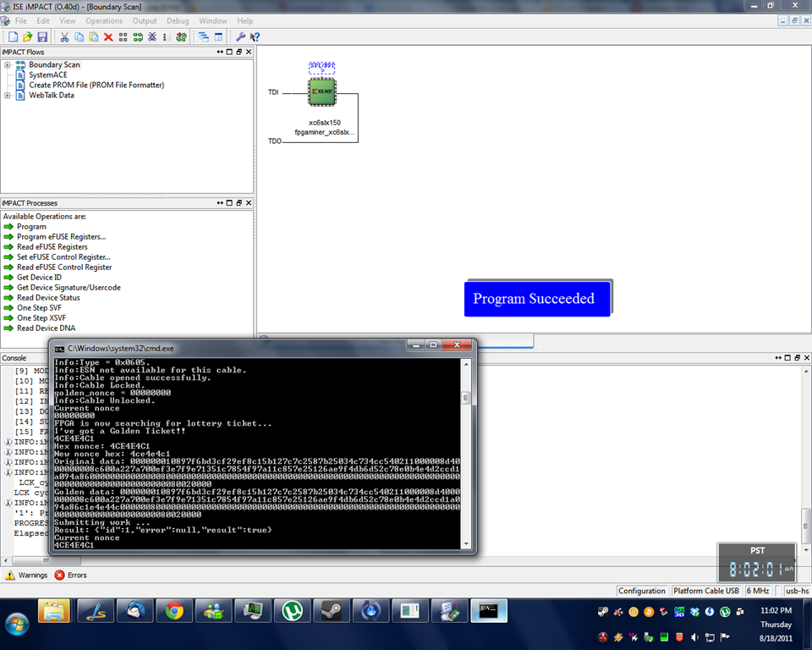Click Read eFUSE Control Register operation

tap(64, 267)
